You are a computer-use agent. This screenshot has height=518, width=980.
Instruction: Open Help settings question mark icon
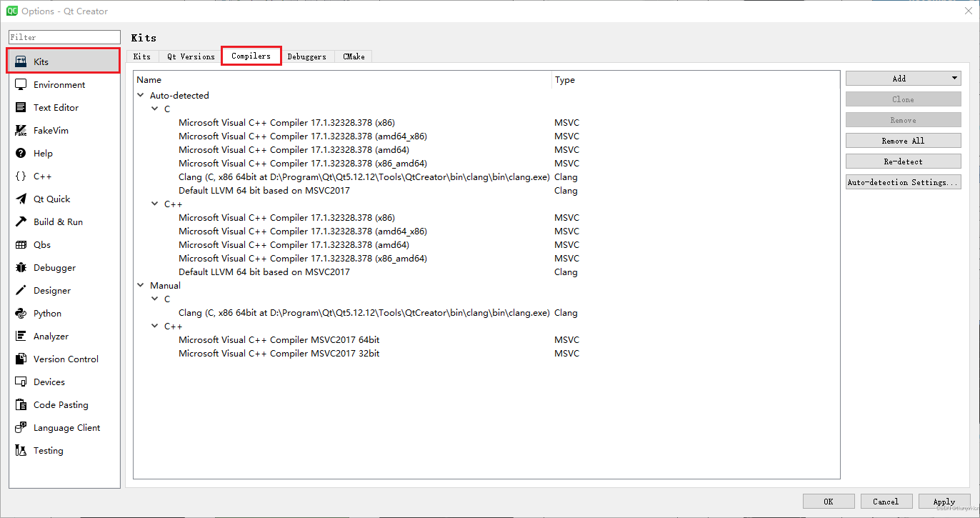click(21, 154)
